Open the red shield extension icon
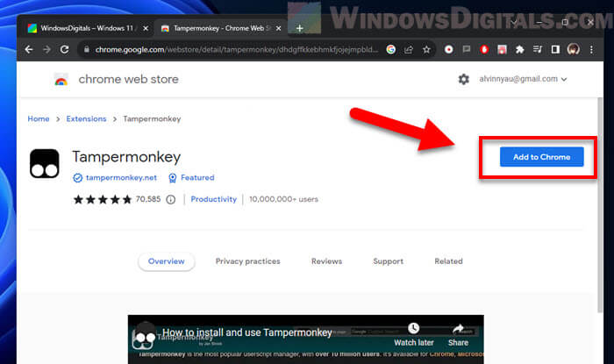Image resolution: width=614 pixels, height=364 pixels. (484, 49)
